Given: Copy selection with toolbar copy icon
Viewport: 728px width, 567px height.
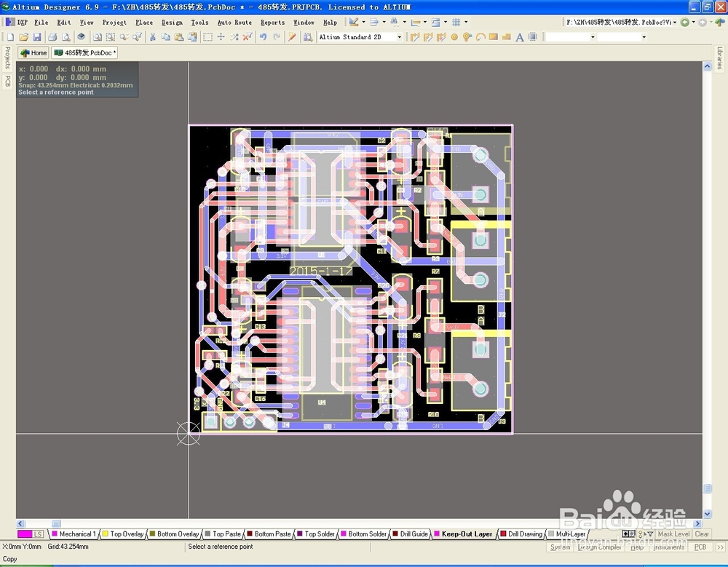Looking at the screenshot, I should coord(166,37).
